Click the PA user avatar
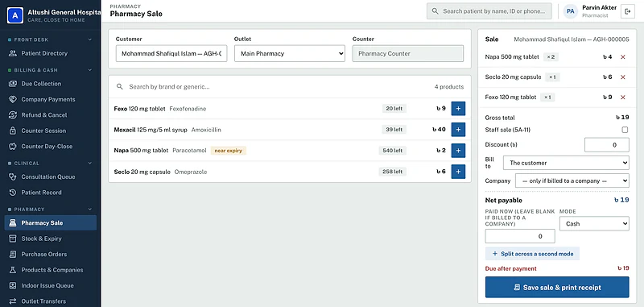This screenshot has width=644, height=307. pyautogui.click(x=571, y=11)
